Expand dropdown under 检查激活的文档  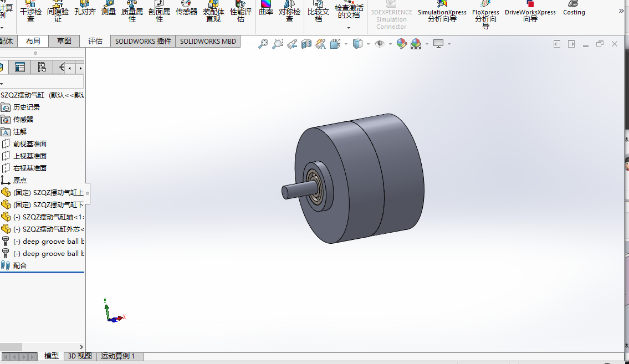(349, 28)
